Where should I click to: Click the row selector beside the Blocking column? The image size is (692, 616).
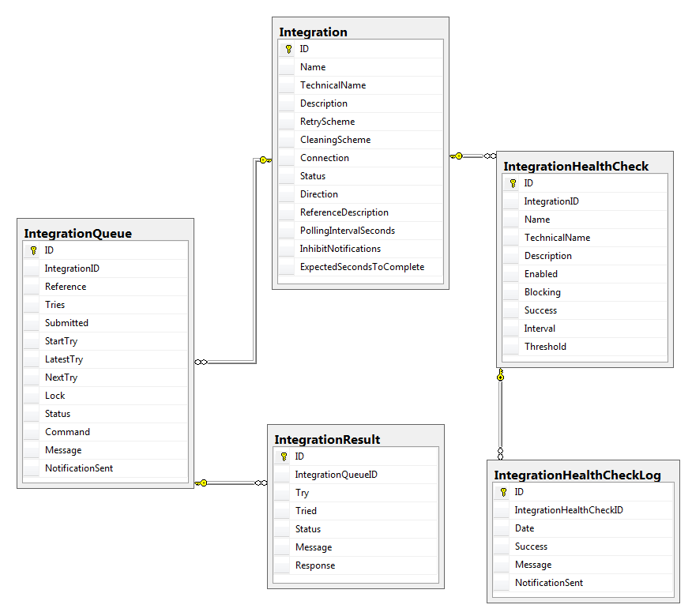pyautogui.click(x=513, y=292)
